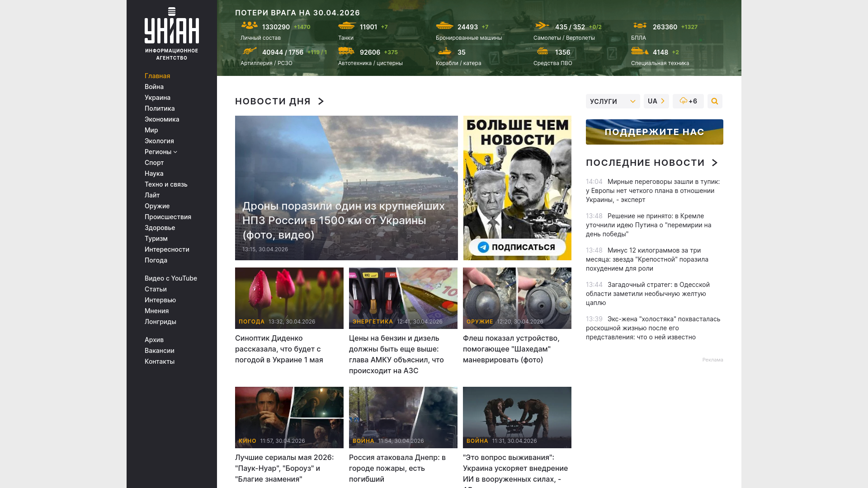Open the Статьи link
The width and height of the screenshot is (868, 488).
tap(156, 289)
